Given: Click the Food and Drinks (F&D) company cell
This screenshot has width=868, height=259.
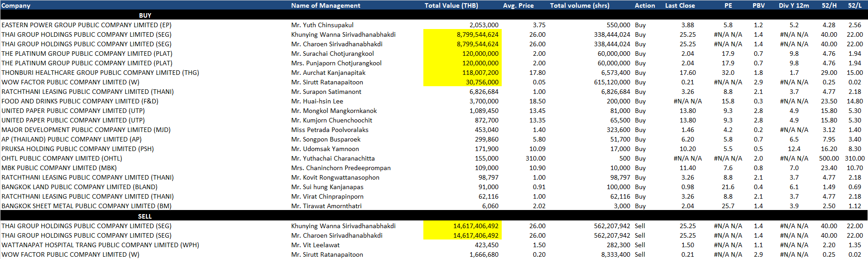Looking at the screenshot, I should (80, 101).
